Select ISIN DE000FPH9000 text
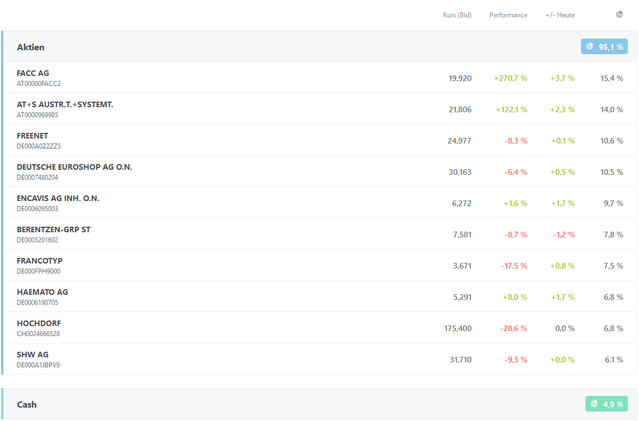The width and height of the screenshot is (639, 421). (x=38, y=271)
